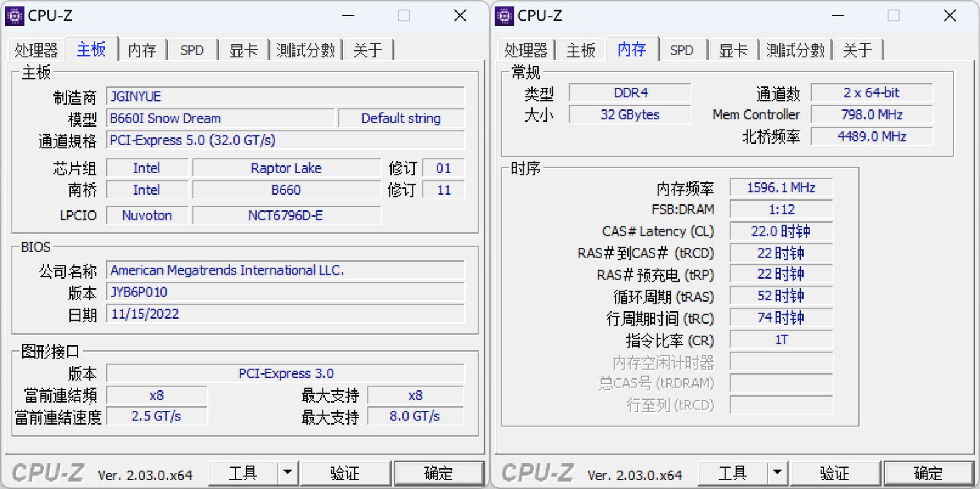The height and width of the screenshot is (489, 980).
Task: Click the manufacturer field JGINYUE
Action: click(285, 96)
